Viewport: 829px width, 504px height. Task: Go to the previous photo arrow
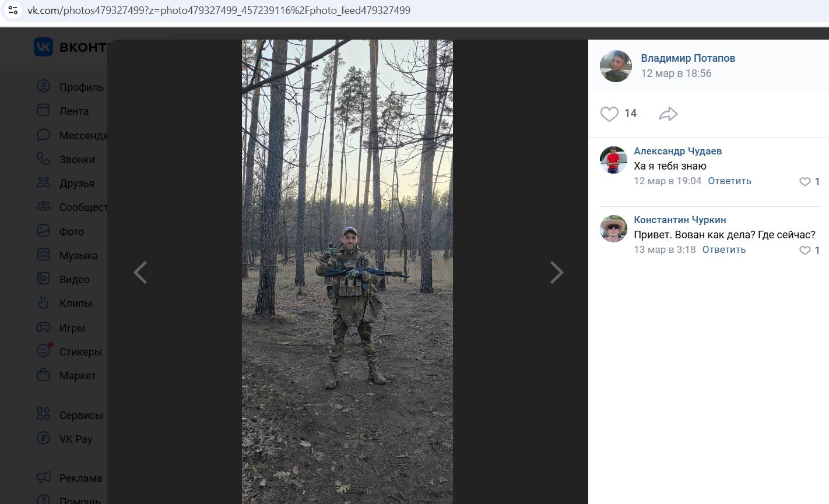click(140, 272)
